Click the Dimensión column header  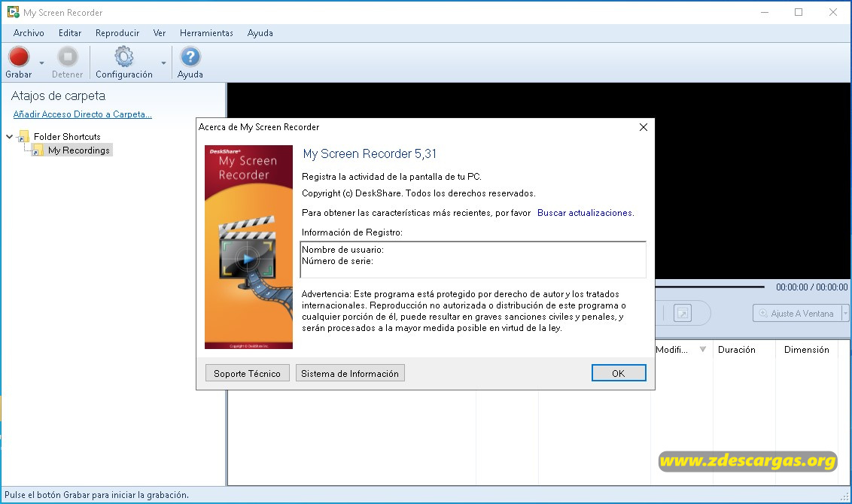point(806,350)
